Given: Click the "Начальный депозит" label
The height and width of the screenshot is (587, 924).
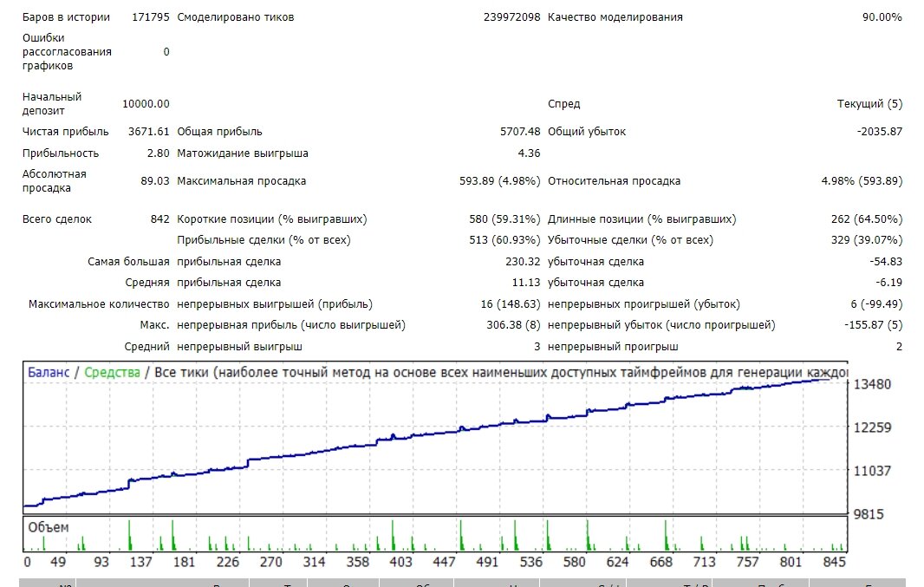Looking at the screenshot, I should tap(52, 104).
